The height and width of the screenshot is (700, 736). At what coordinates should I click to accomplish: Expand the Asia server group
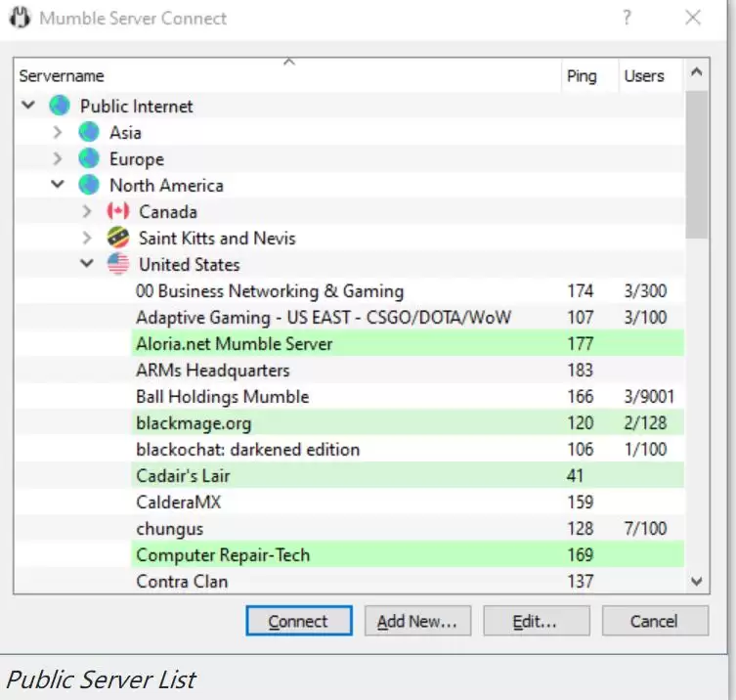tap(58, 132)
